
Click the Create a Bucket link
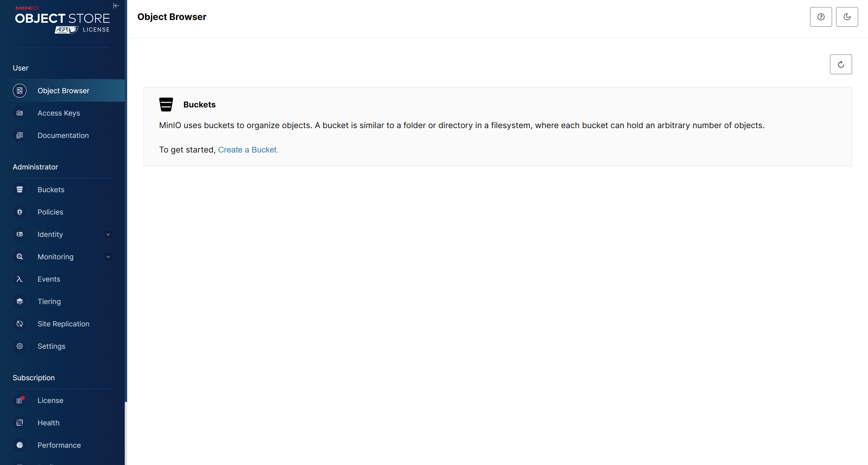coord(248,149)
